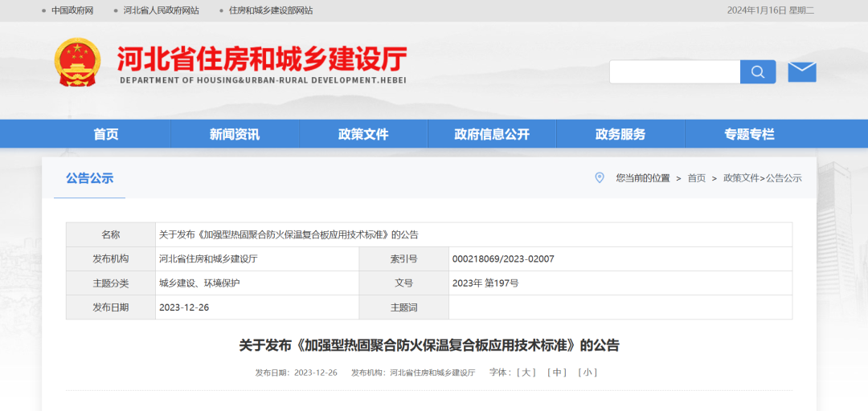Click the search magnifier button
The height and width of the screenshot is (411, 868).
758,72
